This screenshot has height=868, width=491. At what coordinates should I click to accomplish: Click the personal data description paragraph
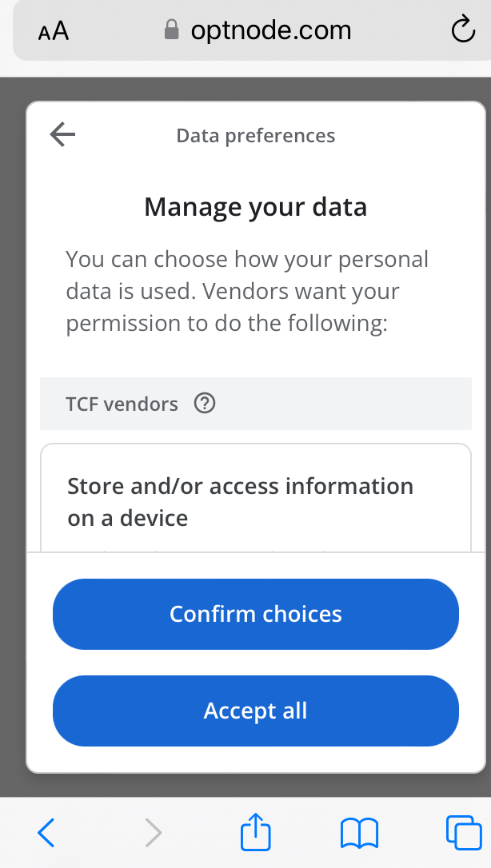click(248, 292)
